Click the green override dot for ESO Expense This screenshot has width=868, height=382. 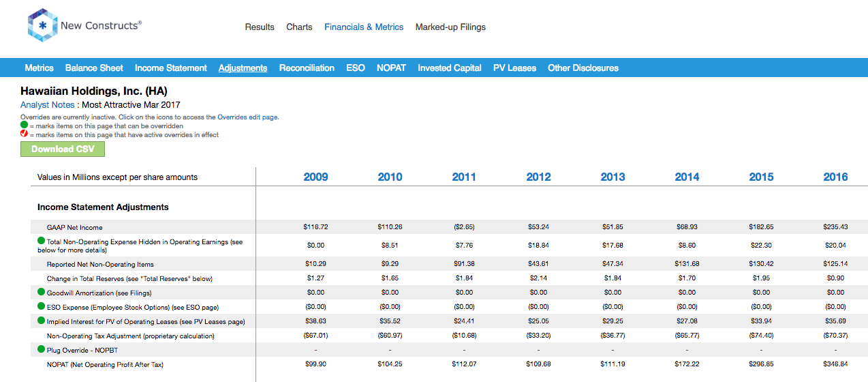tap(41, 306)
